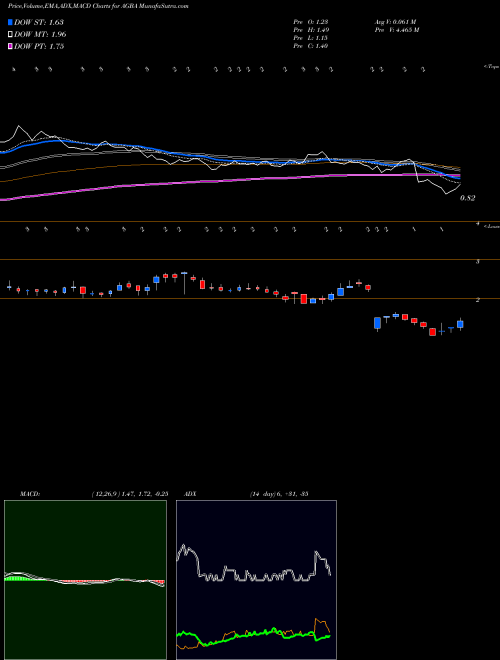Click the orange DI line spike in ADX panel
The width and height of the screenshot is (500, 660).
point(320,624)
